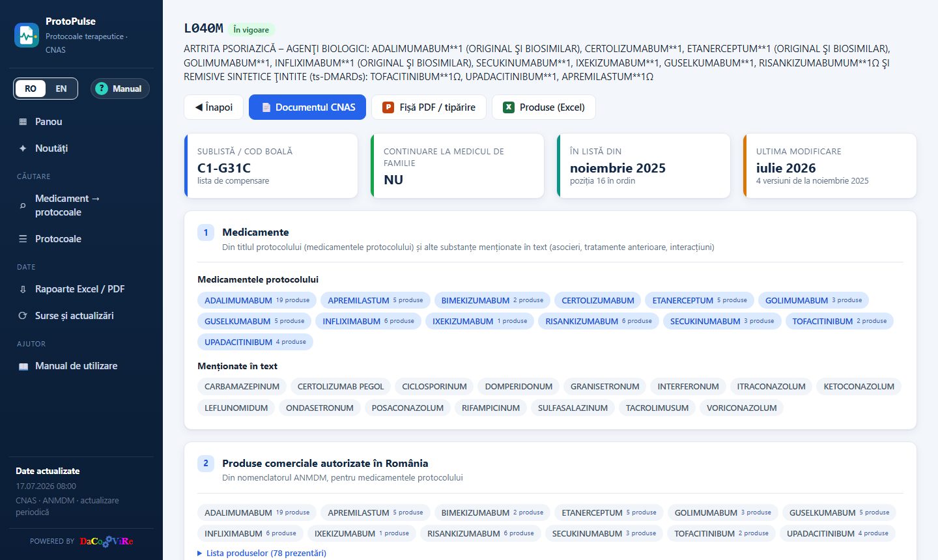Click the Ultima modificare iulie 2026 card
Image resolution: width=938 pixels, height=560 pixels.
coord(830,166)
